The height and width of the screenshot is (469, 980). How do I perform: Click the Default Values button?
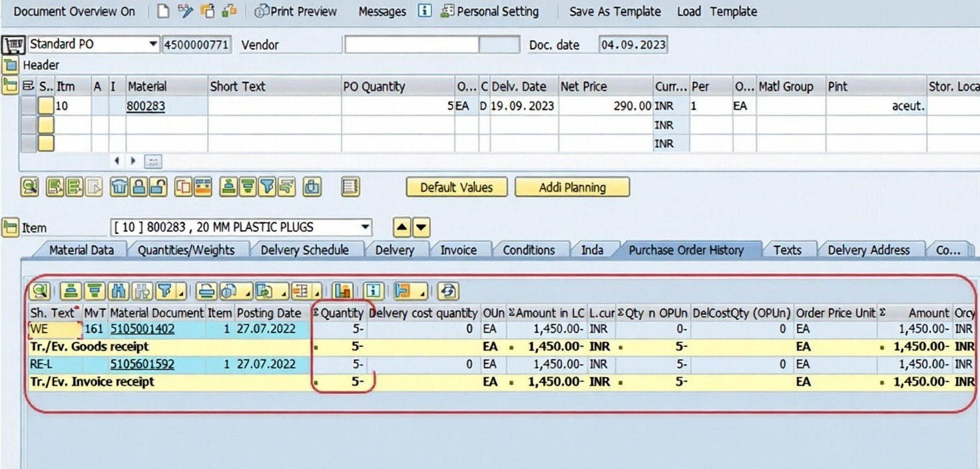[x=456, y=187]
